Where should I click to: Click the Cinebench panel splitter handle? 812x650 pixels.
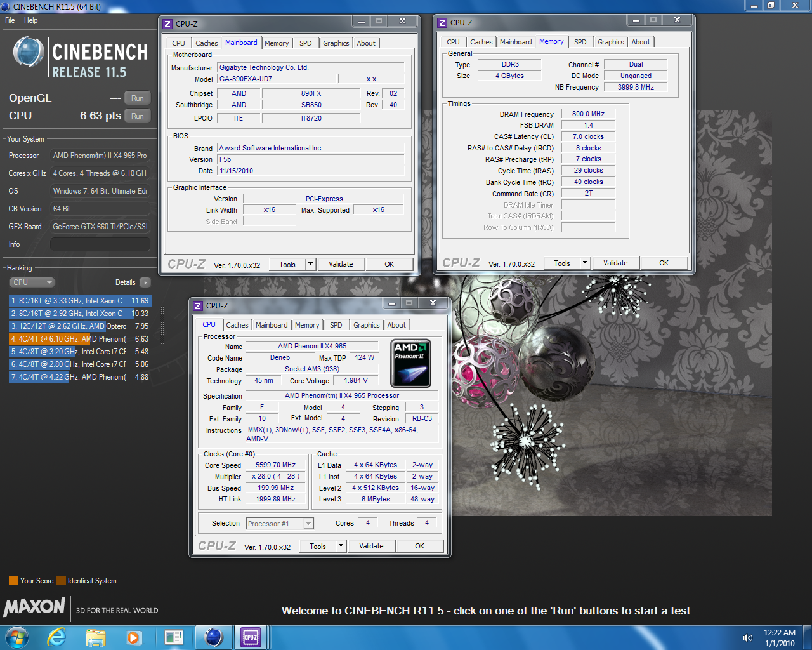click(x=162, y=325)
